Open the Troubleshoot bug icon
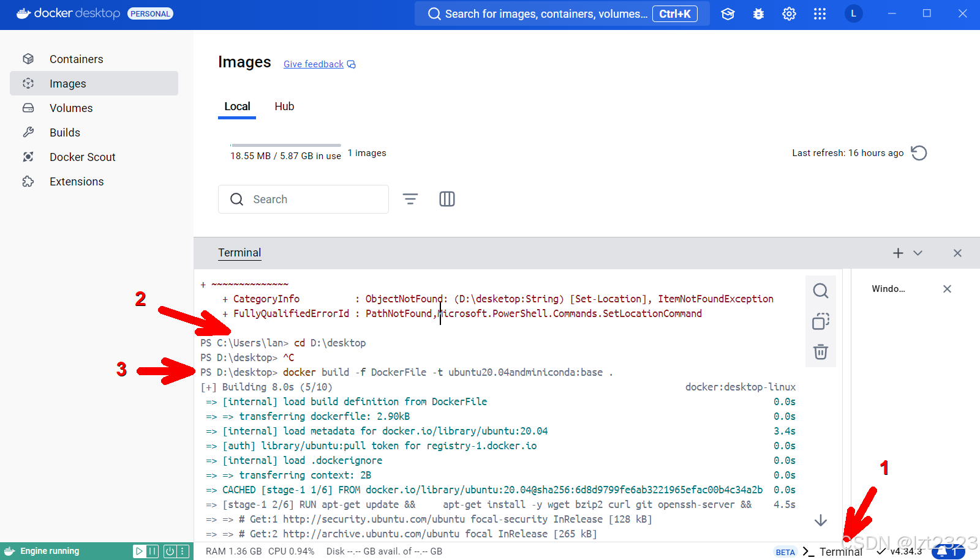The height and width of the screenshot is (560, 980). [x=758, y=13]
